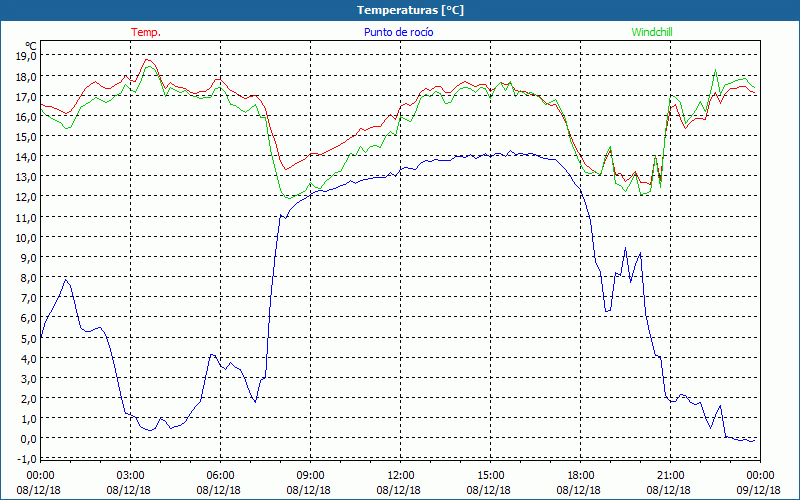This screenshot has height=500, width=800.
Task: Click the 1,0 value on the y-axis
Action: pos(29,418)
